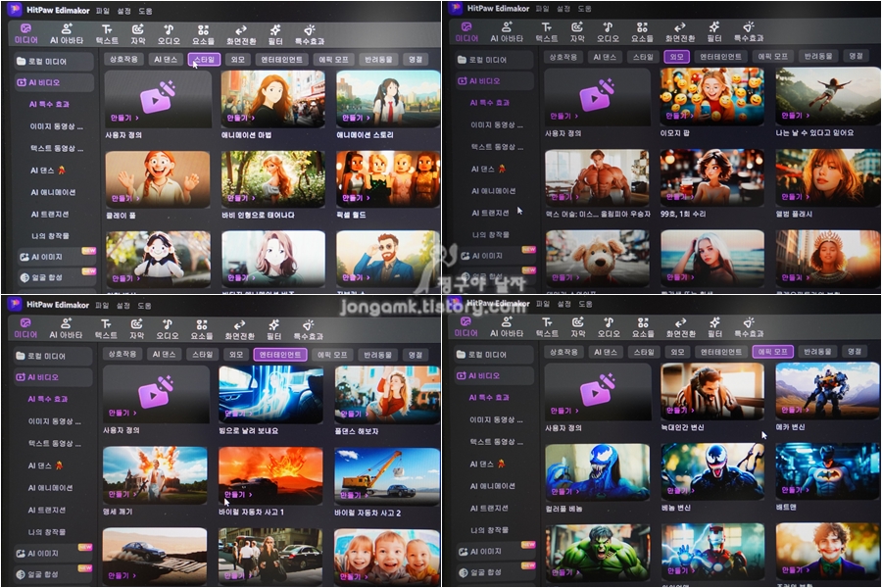This screenshot has height=588, width=882.
Task: Open 도움 menu in the 엔터테인먼트 view
Action: (145, 306)
